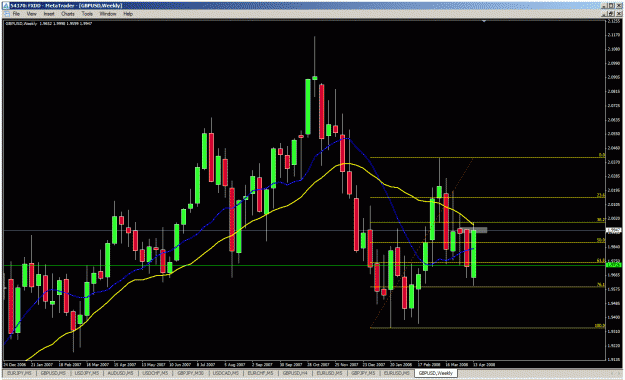Screen dimensions: 625x380
Task: Click the MetaTrader application icon in title bar
Action: (x=6, y=5)
